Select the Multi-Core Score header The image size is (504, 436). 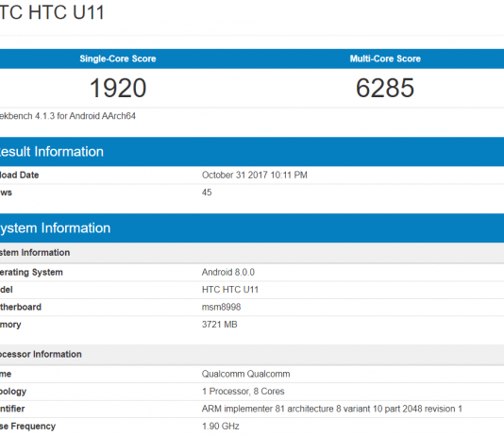(x=385, y=59)
